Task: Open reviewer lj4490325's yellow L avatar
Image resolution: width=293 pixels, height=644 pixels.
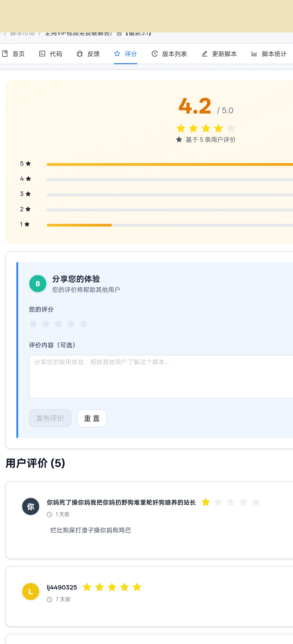Action: tap(31, 591)
